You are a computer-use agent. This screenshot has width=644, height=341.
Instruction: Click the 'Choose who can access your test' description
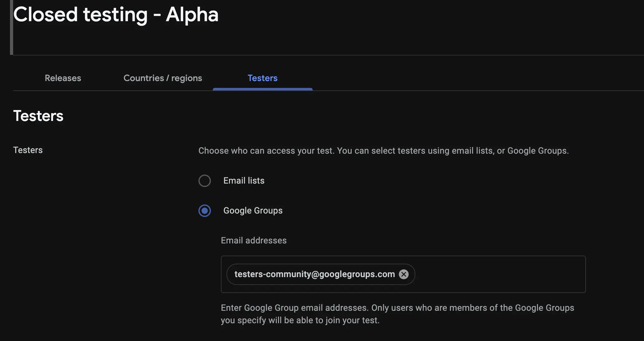pyautogui.click(x=383, y=151)
